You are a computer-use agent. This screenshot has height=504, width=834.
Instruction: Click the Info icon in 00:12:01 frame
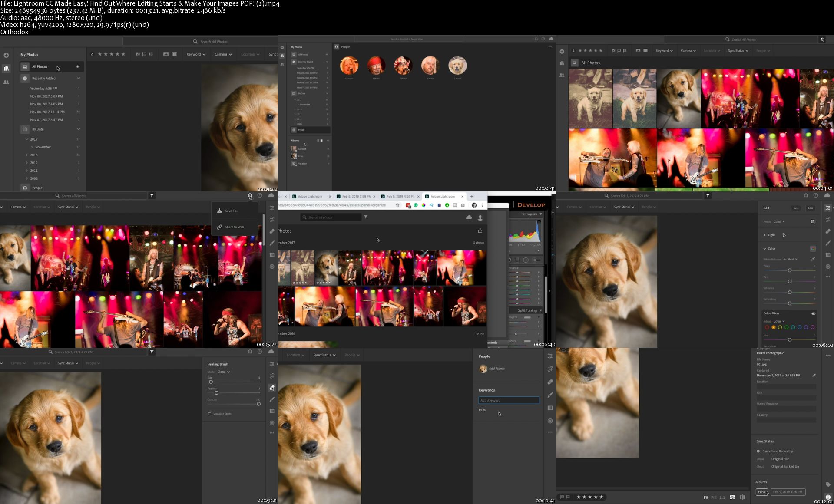[828, 497]
